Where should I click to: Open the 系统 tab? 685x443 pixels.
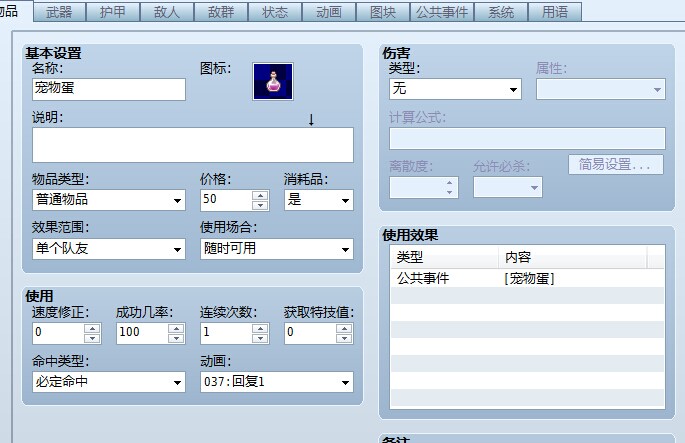pyautogui.click(x=501, y=12)
